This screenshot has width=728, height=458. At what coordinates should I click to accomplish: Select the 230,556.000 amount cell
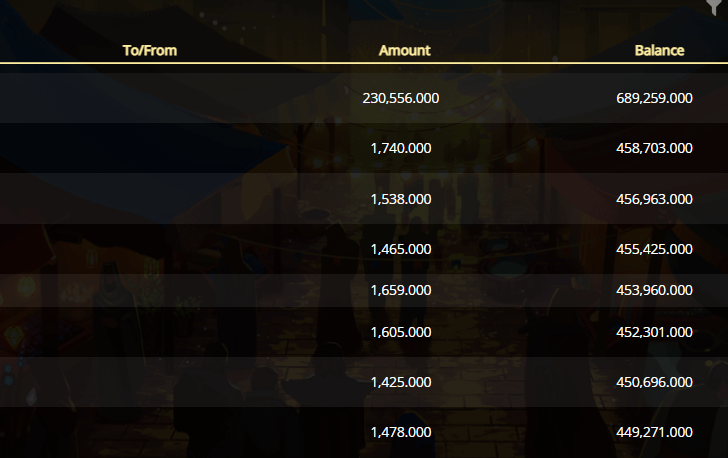point(401,98)
